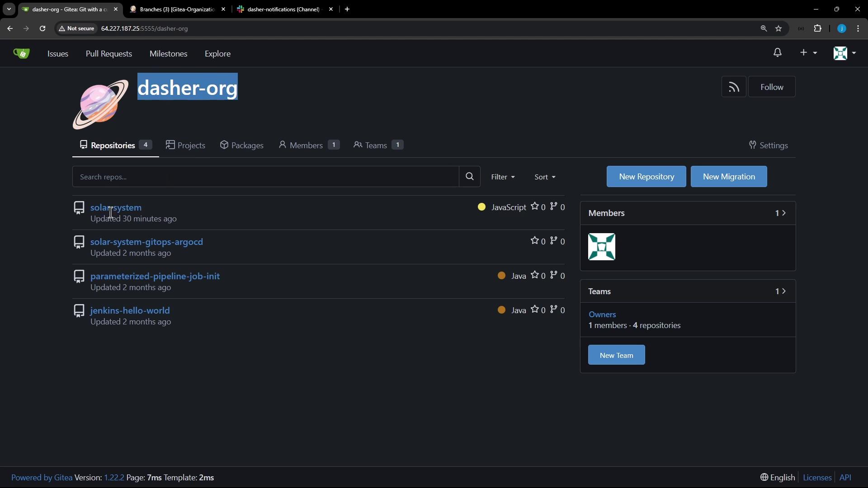Open the solar-system-gitops-argocd repository link
Screen dimensions: 868x488
(146, 242)
